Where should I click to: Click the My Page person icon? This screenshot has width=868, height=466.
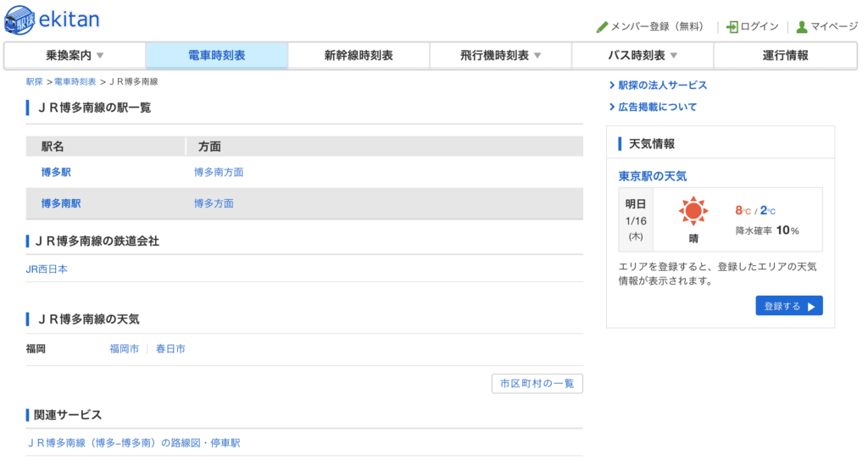coord(801,27)
